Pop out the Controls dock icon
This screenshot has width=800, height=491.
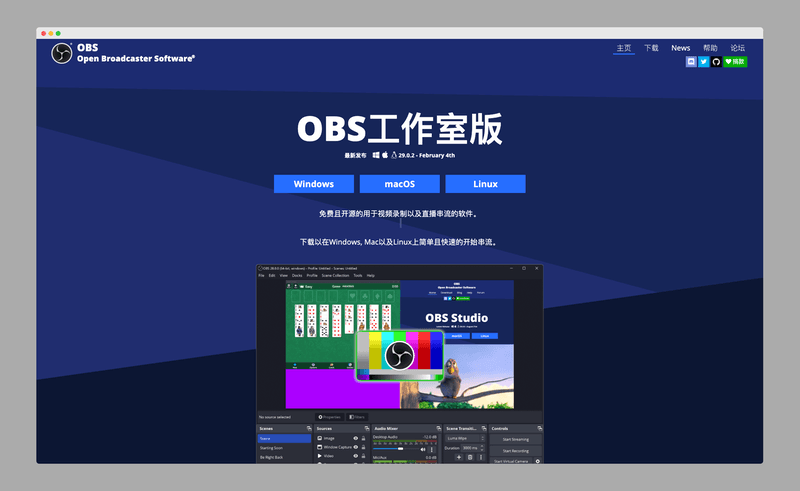[x=540, y=428]
